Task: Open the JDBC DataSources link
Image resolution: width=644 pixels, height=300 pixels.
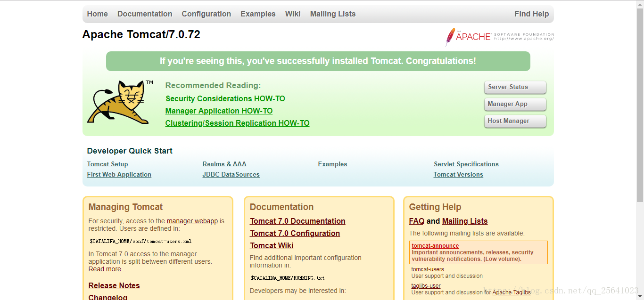Action: pos(231,174)
